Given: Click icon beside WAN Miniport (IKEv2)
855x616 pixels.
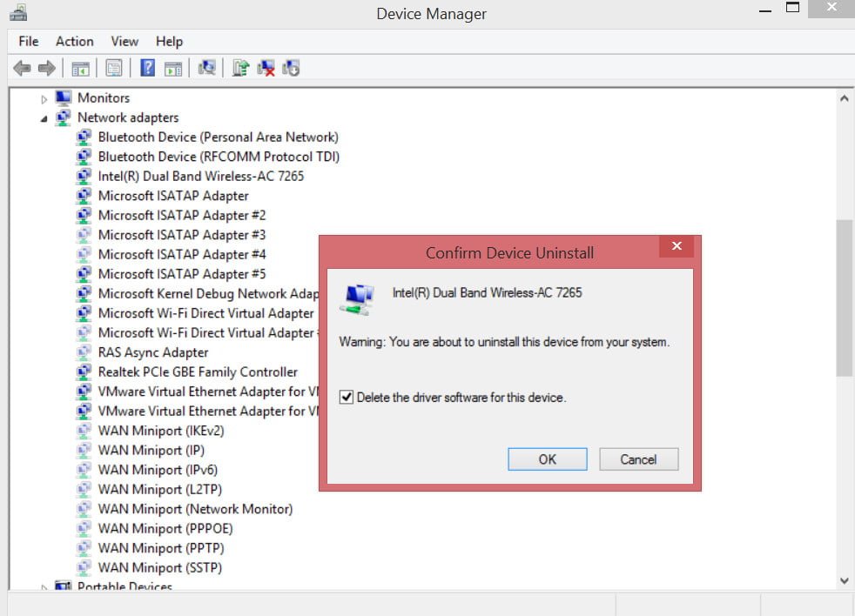Looking at the screenshot, I should tap(84, 431).
